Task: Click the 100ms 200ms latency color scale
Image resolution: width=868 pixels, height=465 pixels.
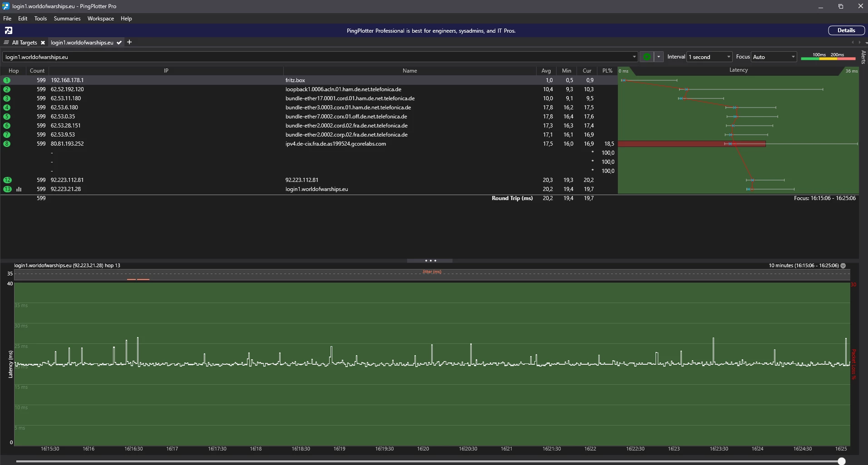Action: [828, 57]
